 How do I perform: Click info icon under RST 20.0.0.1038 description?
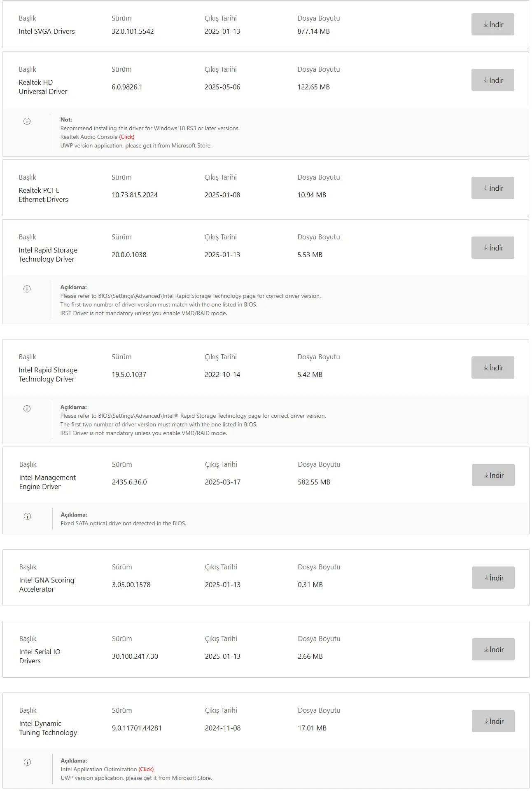pos(27,289)
